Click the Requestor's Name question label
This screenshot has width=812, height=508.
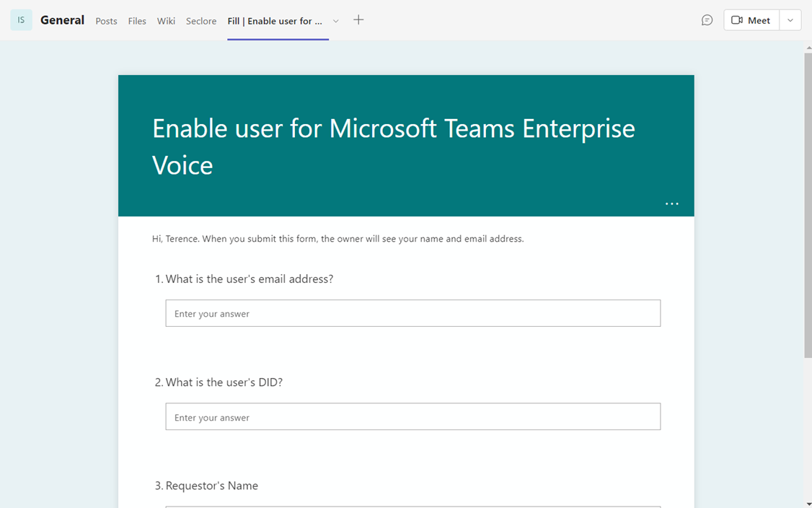(x=211, y=486)
